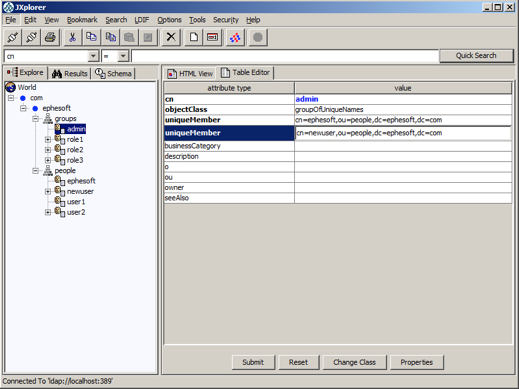Click the Connect toolbar icon
The image size is (519, 389).
click(13, 37)
